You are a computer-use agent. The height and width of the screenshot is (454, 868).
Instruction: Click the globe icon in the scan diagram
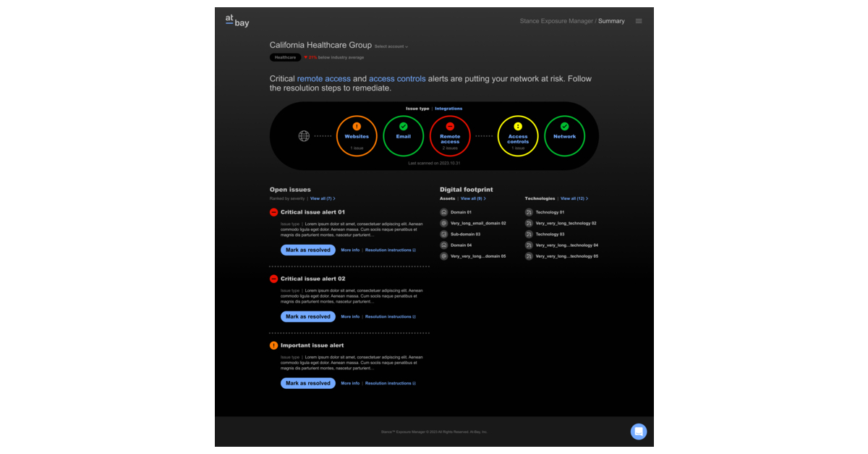pos(304,136)
